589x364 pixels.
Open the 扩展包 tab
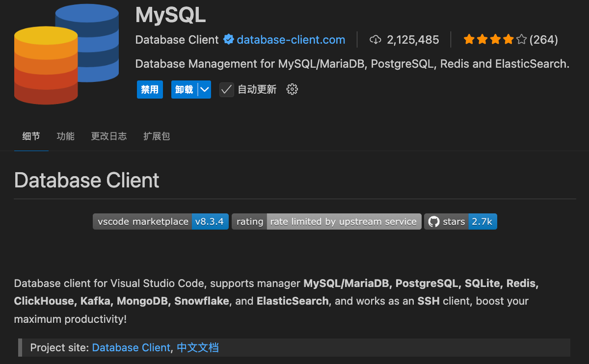(157, 136)
